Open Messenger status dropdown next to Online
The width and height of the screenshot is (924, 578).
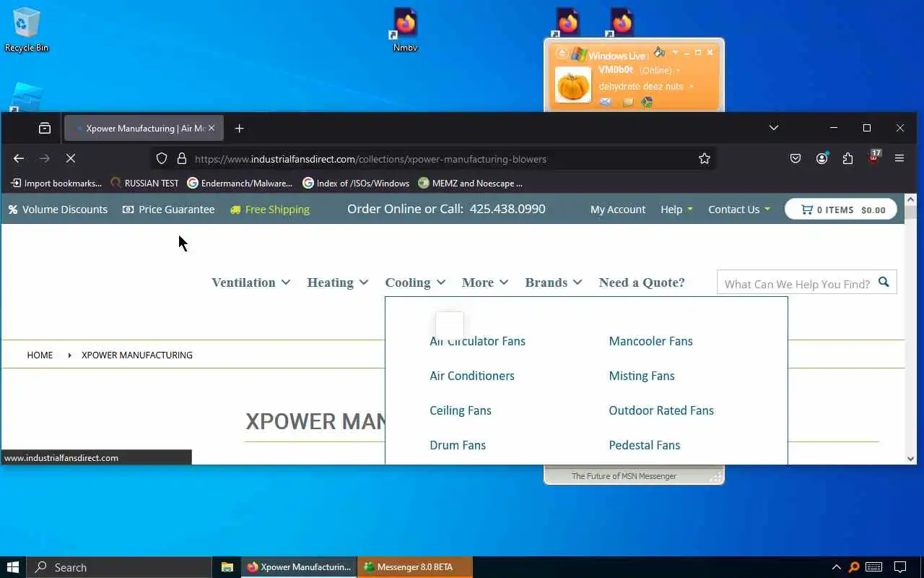tap(679, 71)
